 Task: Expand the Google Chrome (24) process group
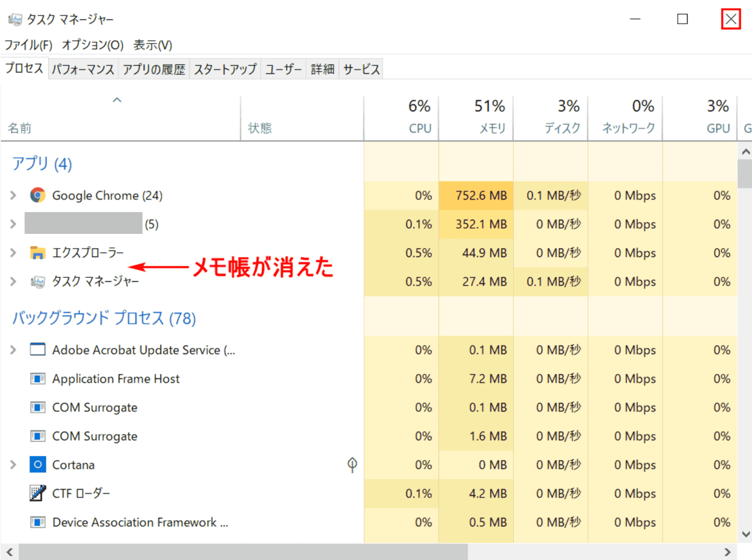pyautogui.click(x=13, y=195)
